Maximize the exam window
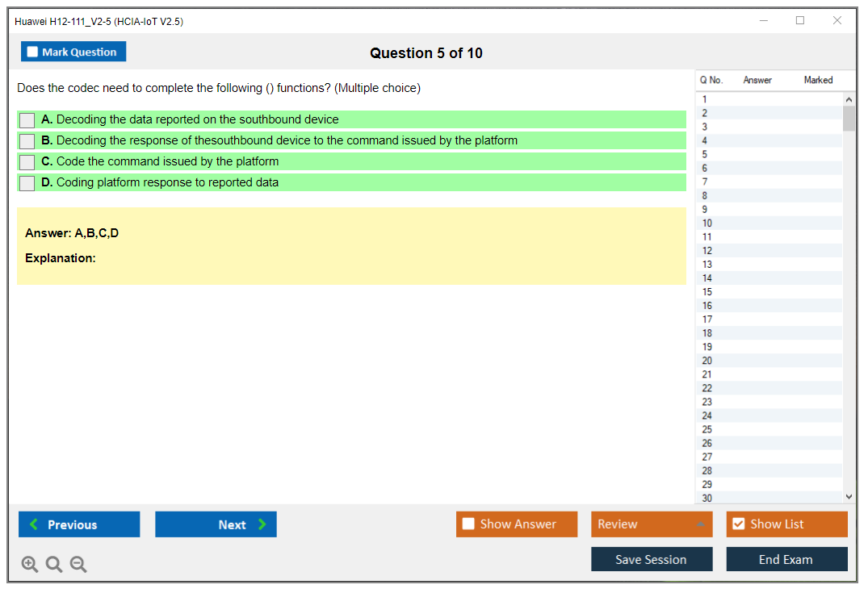Image resolution: width=868 pixels, height=593 pixels. click(800, 21)
